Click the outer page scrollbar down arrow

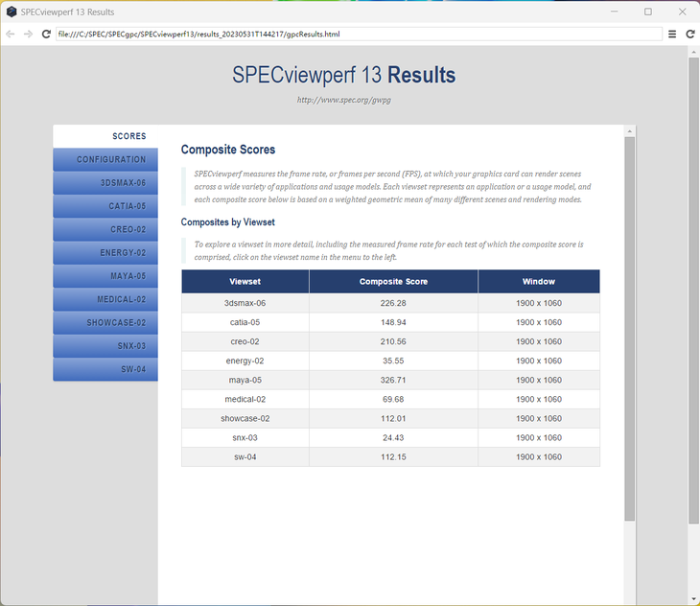(x=693, y=599)
